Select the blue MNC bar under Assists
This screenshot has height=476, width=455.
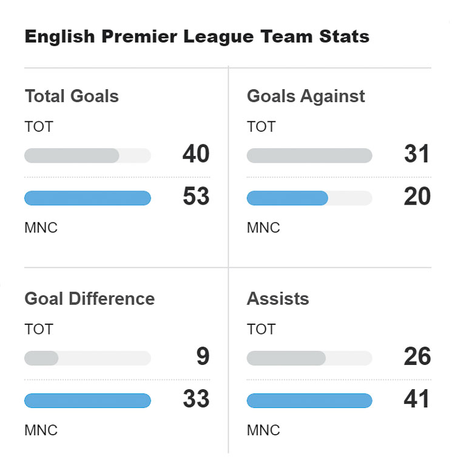click(309, 401)
